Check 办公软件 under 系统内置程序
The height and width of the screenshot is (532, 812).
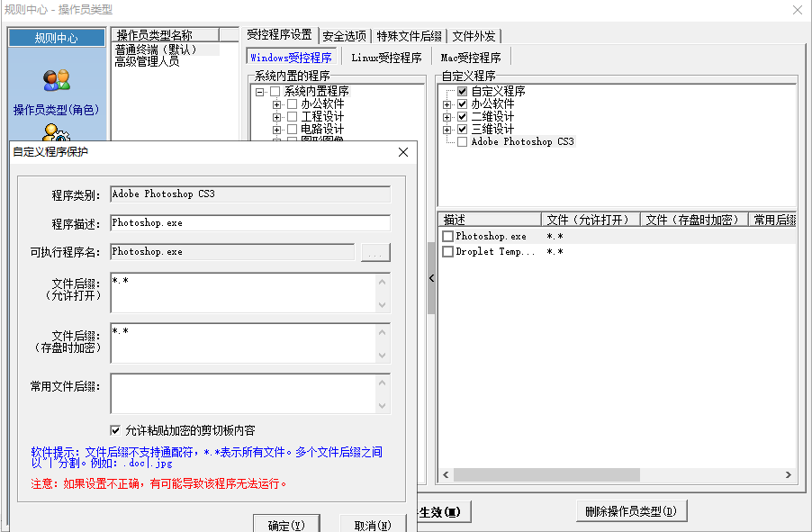[292, 104]
